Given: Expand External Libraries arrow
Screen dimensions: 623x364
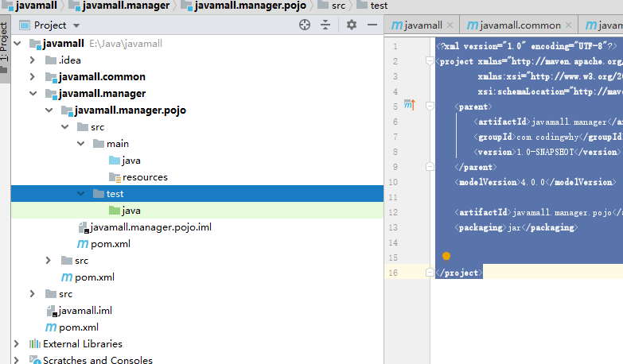Looking at the screenshot, I should click(17, 344).
